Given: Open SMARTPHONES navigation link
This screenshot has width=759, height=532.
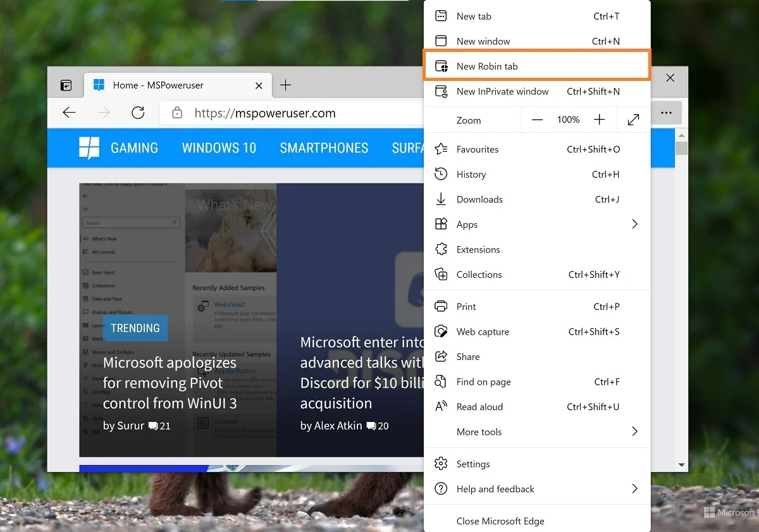Looking at the screenshot, I should coord(324,148).
